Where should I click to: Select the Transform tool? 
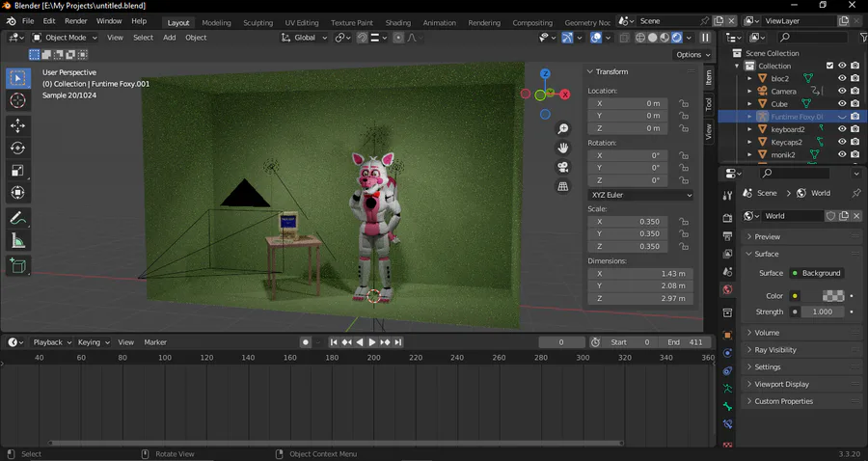[17, 193]
